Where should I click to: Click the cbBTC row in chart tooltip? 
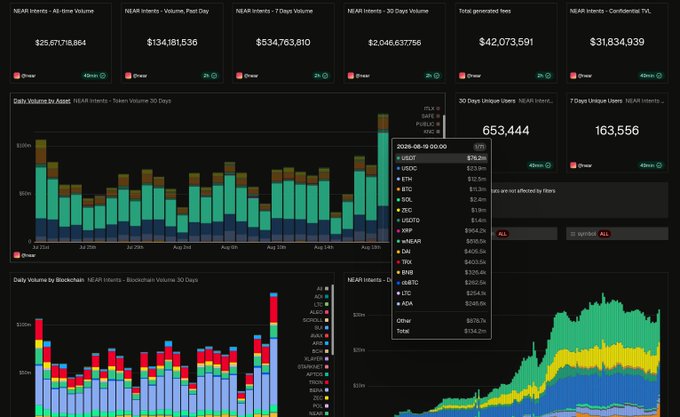pyautogui.click(x=441, y=283)
